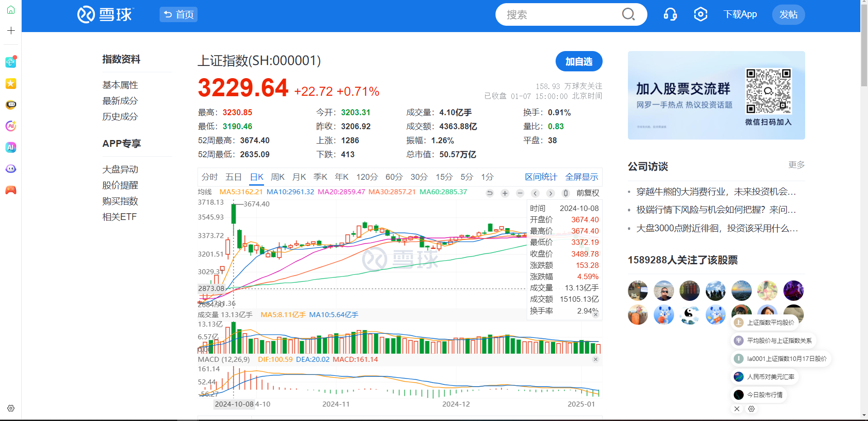
Task: Switch chart to 季K tab
Action: coord(321,177)
